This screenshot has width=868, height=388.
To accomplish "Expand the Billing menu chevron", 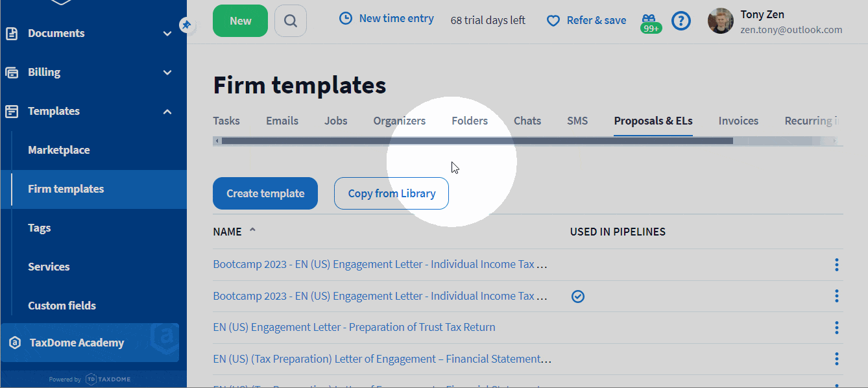I will 167,73.
